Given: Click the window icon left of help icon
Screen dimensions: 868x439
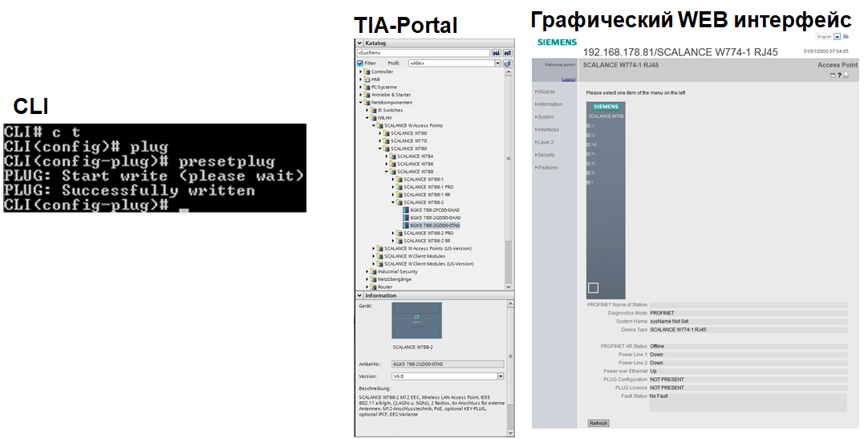Looking at the screenshot, I should tap(833, 75).
